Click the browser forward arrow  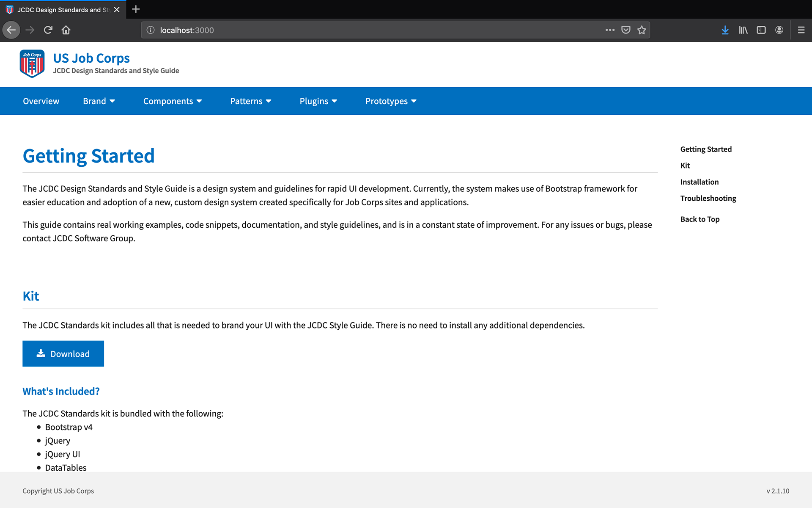[x=30, y=30]
